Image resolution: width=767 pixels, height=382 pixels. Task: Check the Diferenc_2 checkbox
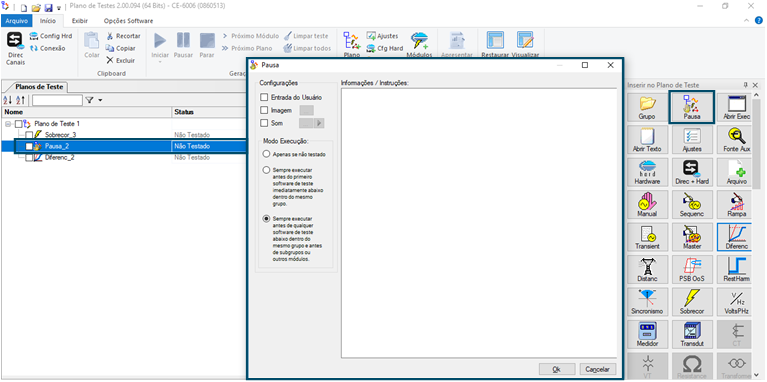click(x=29, y=157)
